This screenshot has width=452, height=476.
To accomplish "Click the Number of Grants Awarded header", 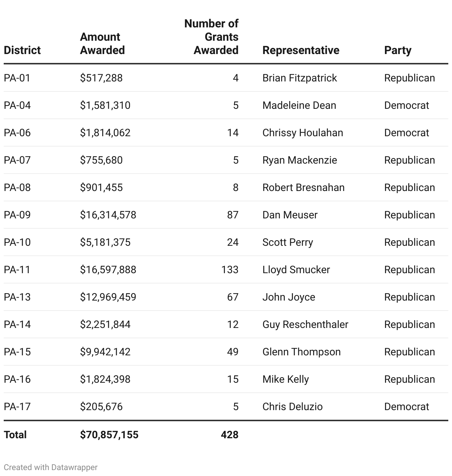I will click(212, 37).
